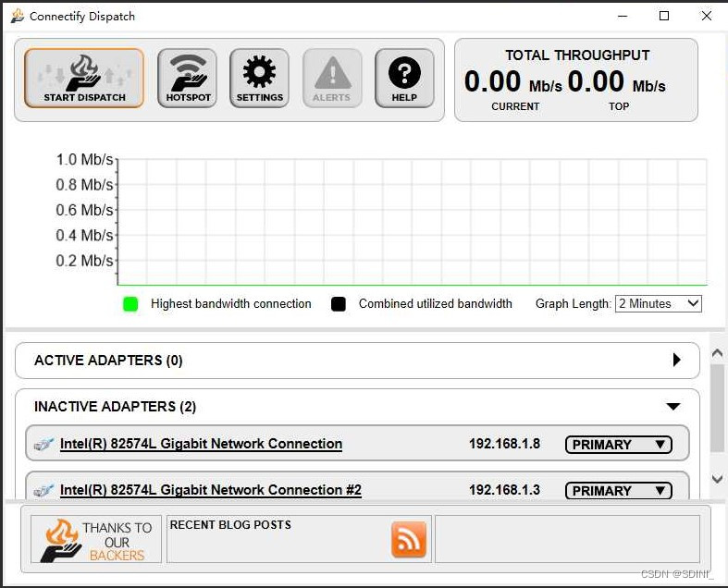Open the Alerts warning icon
728x588 pixels.
pyautogui.click(x=332, y=78)
